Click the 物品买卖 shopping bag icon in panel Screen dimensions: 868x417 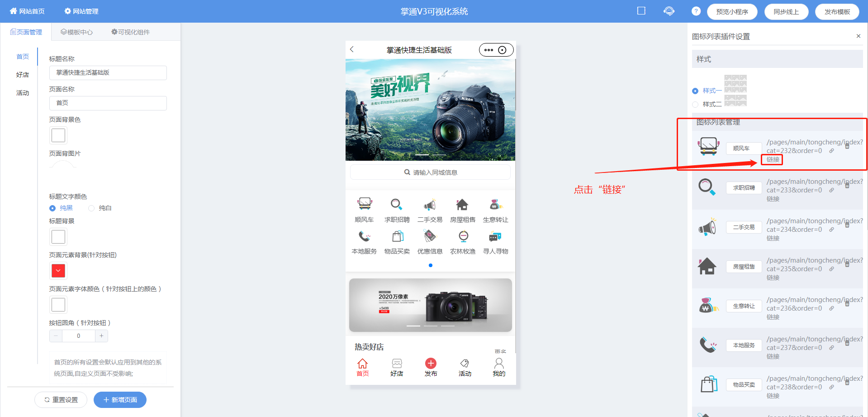pos(709,384)
